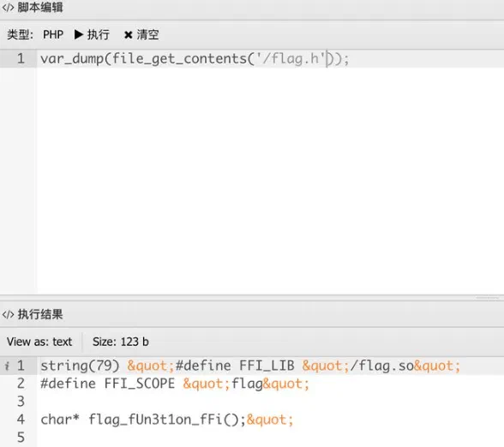Click result line number 4 in gutter

point(21,420)
